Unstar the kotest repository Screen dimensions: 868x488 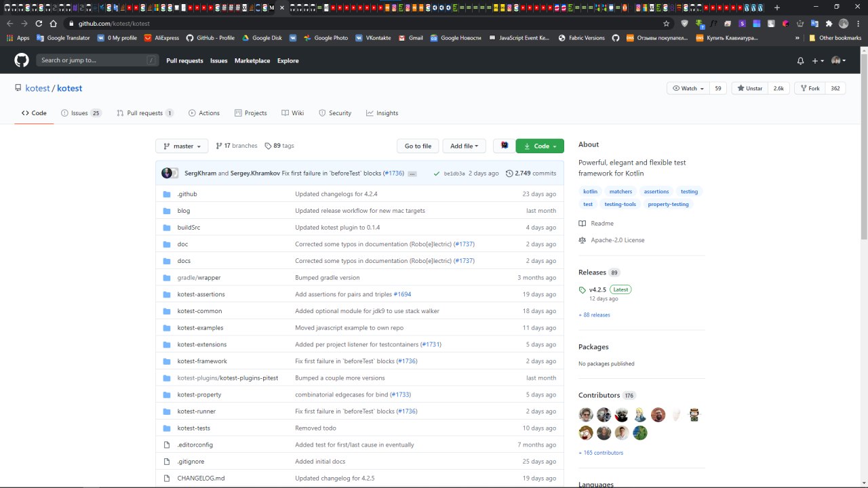750,88
